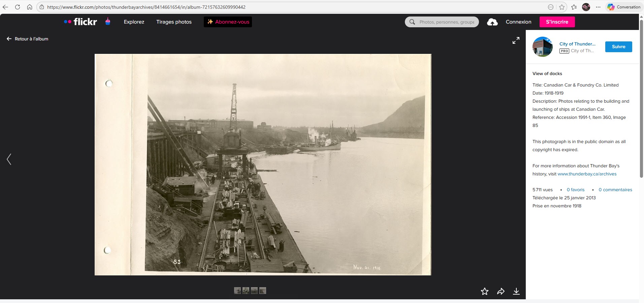This screenshot has width=644, height=303.
Task: Share the photo using arrow icon
Action: (x=501, y=291)
